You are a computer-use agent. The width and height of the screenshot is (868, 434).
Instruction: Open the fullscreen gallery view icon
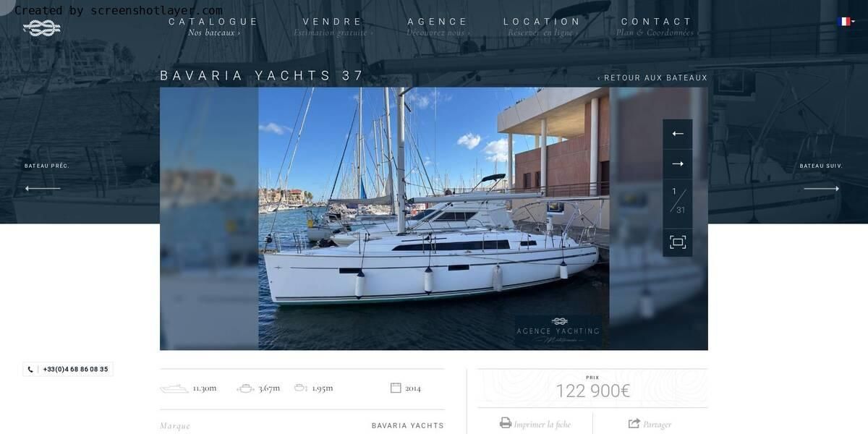(x=678, y=242)
